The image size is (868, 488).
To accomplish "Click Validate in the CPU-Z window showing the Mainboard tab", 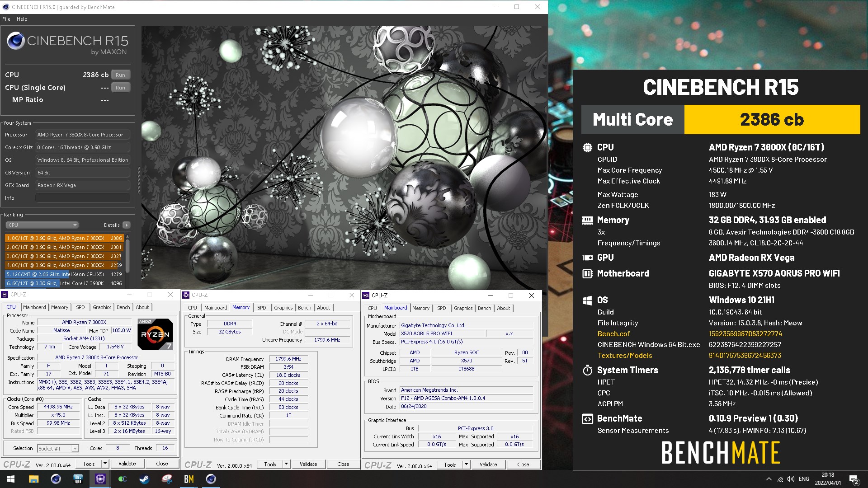I will (x=488, y=465).
